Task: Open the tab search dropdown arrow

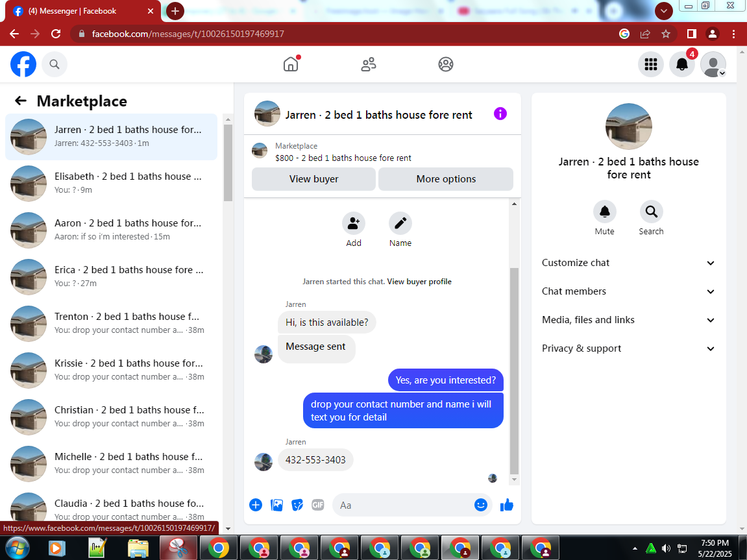Action: point(664,11)
